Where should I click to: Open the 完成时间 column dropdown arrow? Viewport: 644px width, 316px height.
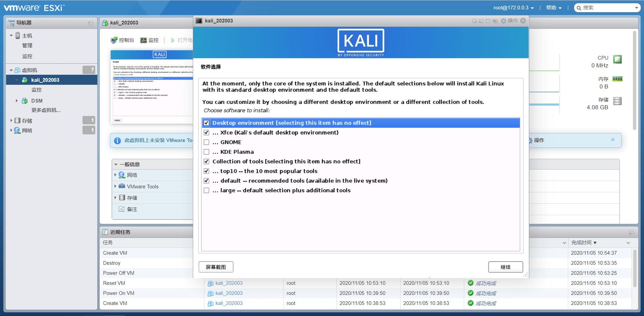coord(628,243)
